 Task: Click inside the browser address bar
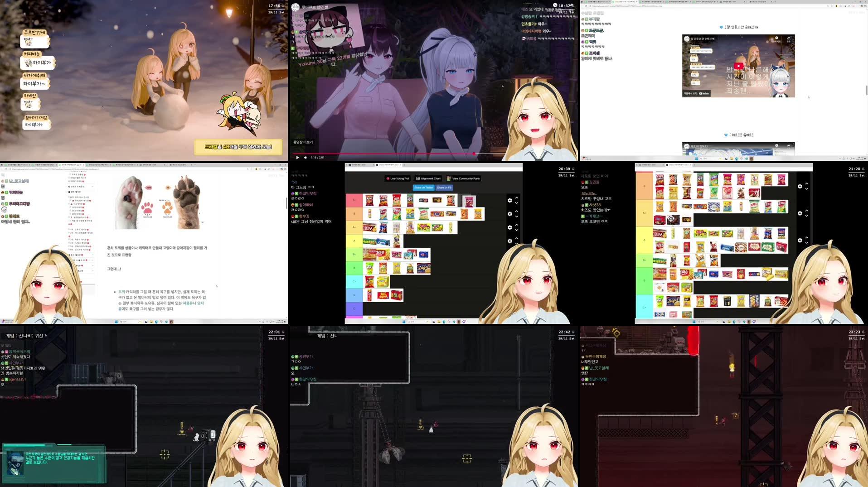pyautogui.click(x=635, y=6)
